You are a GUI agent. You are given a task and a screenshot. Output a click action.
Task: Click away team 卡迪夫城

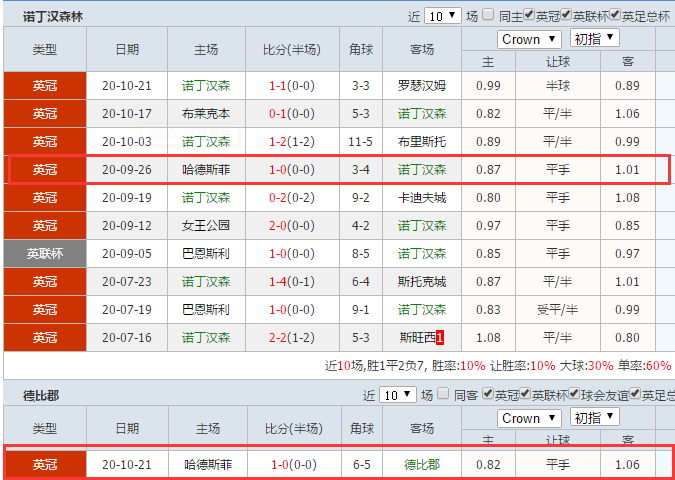point(422,198)
